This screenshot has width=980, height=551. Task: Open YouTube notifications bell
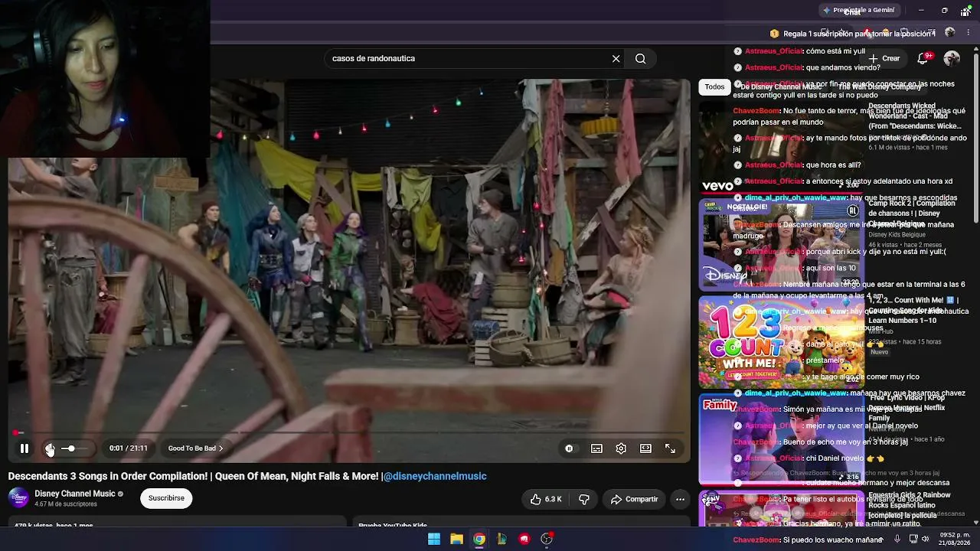pyautogui.click(x=923, y=58)
